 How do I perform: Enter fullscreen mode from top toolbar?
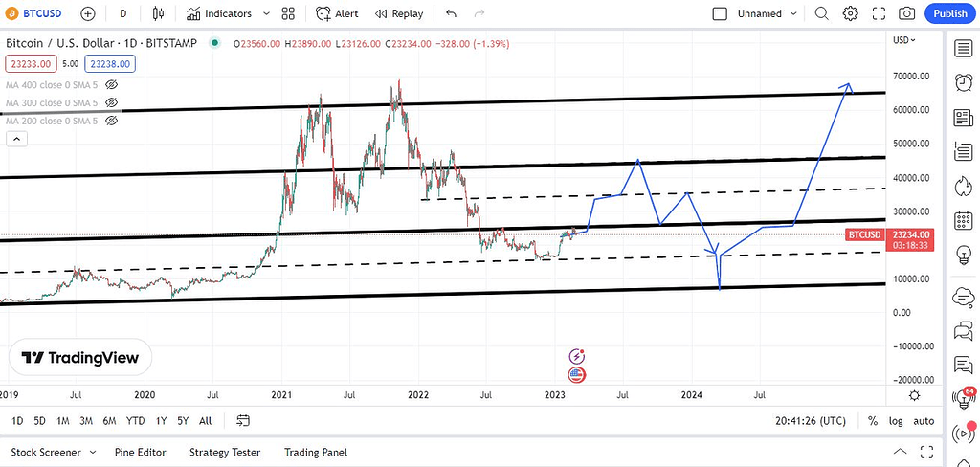point(878,13)
